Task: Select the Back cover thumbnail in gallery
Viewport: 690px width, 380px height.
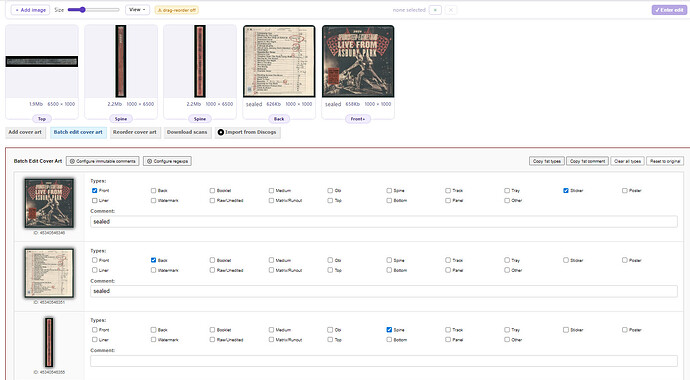Action: tap(279, 62)
